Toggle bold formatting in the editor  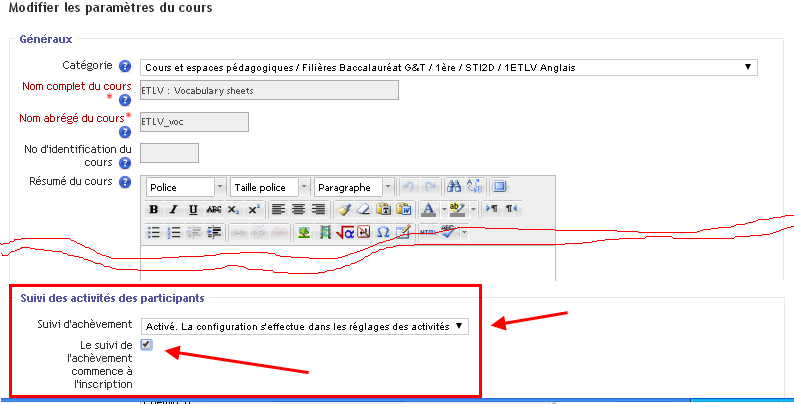[x=154, y=210]
